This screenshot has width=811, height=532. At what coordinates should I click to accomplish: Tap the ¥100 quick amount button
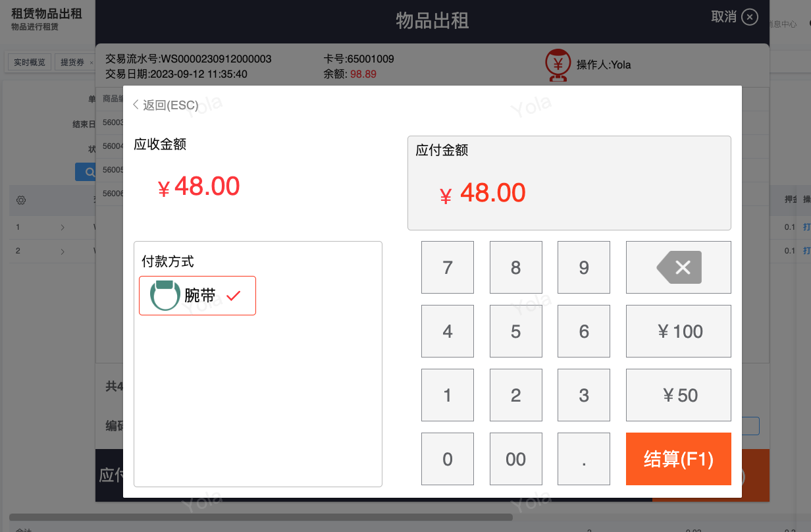[678, 331]
